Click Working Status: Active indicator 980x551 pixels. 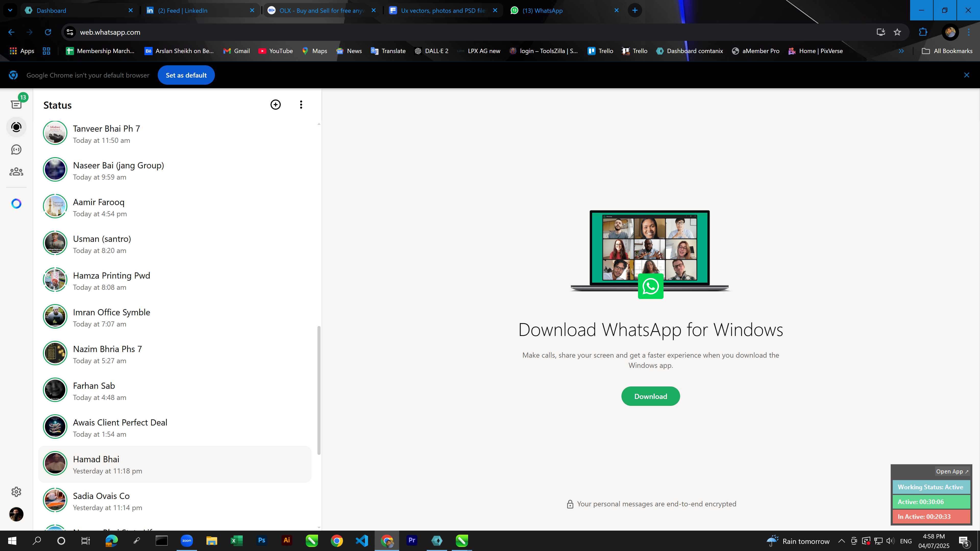931,487
